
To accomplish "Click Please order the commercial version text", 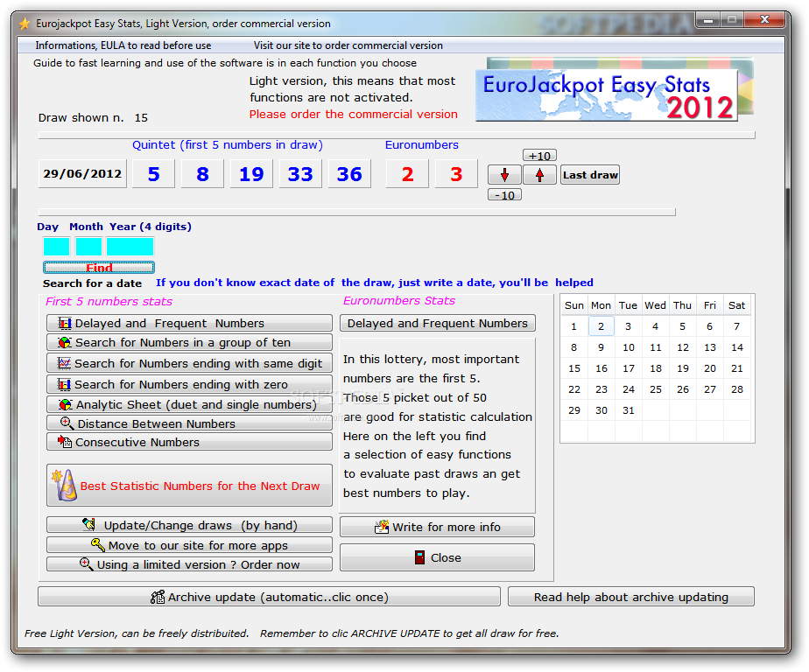I will [x=354, y=114].
